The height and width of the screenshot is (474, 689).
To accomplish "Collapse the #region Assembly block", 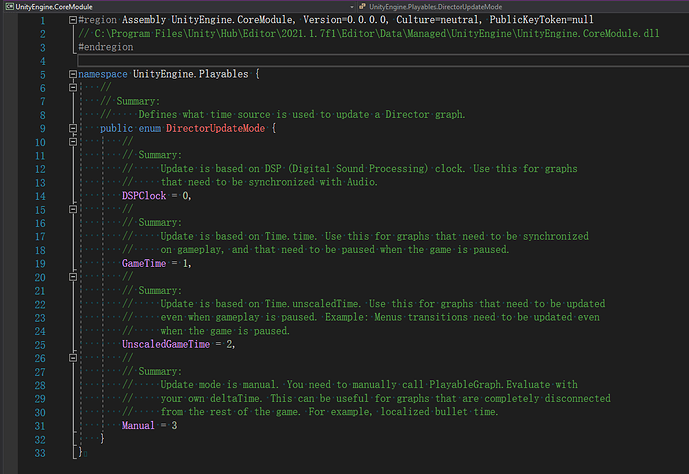I will (72, 20).
